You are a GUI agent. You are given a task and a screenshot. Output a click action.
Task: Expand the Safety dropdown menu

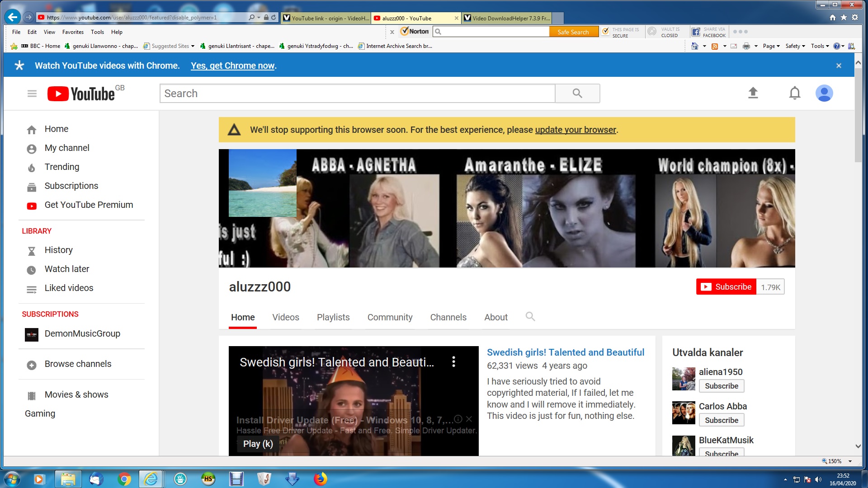[795, 46]
